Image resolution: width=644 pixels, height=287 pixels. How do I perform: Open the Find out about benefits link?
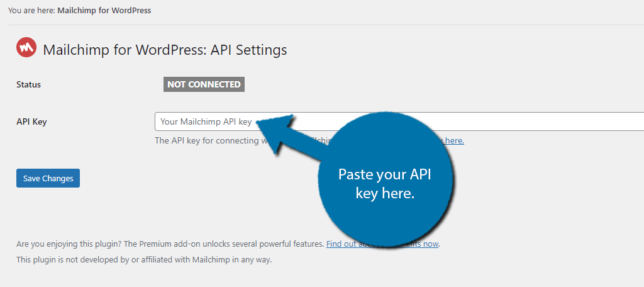(x=382, y=244)
